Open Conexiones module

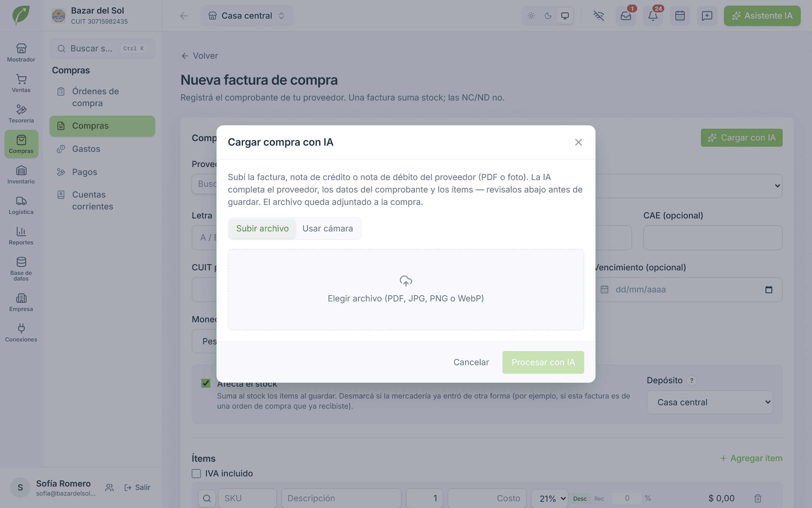pyautogui.click(x=21, y=333)
